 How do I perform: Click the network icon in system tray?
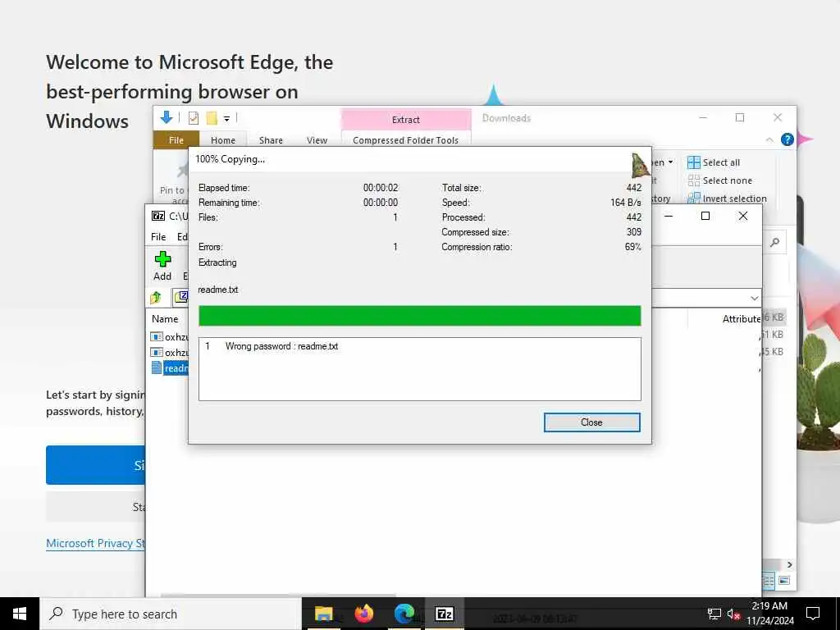click(714, 614)
